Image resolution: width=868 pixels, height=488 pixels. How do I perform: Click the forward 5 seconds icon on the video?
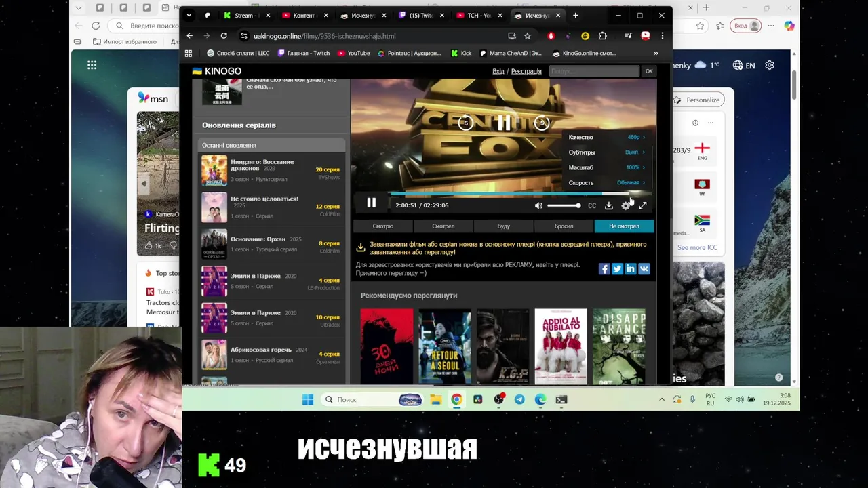(x=541, y=123)
